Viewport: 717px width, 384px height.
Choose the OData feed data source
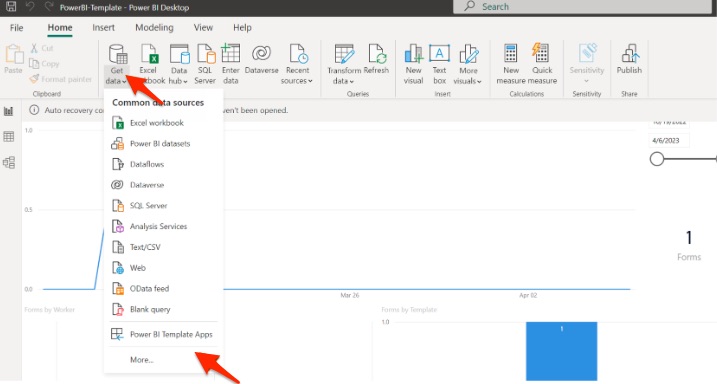click(164, 288)
